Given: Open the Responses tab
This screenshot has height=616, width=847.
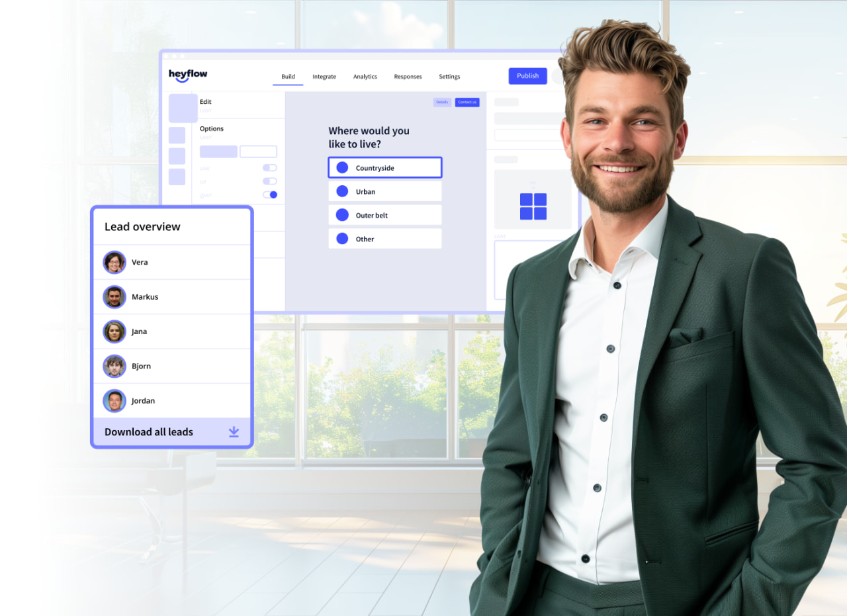Looking at the screenshot, I should click(408, 76).
